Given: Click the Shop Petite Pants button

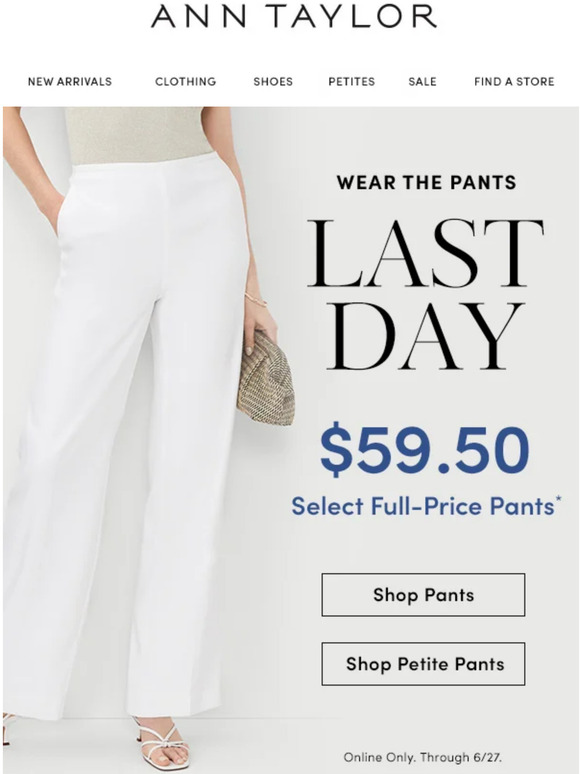Looking at the screenshot, I should [423, 664].
